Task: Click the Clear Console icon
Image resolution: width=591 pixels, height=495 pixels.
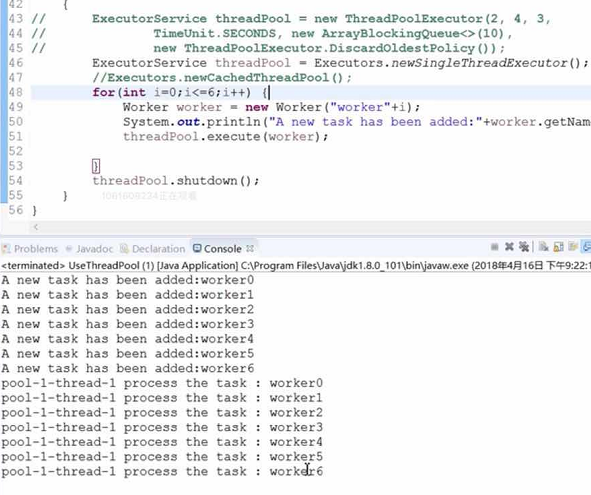Action: click(544, 247)
